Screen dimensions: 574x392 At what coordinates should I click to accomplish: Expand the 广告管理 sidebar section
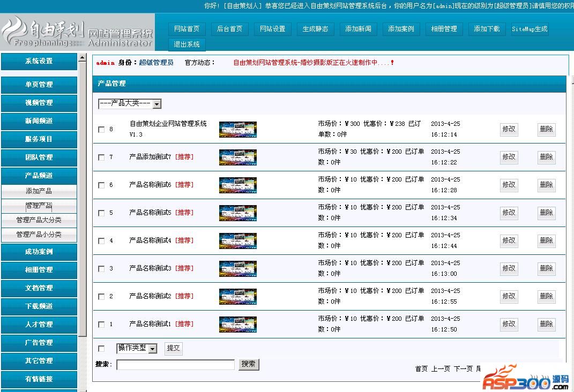tap(39, 343)
